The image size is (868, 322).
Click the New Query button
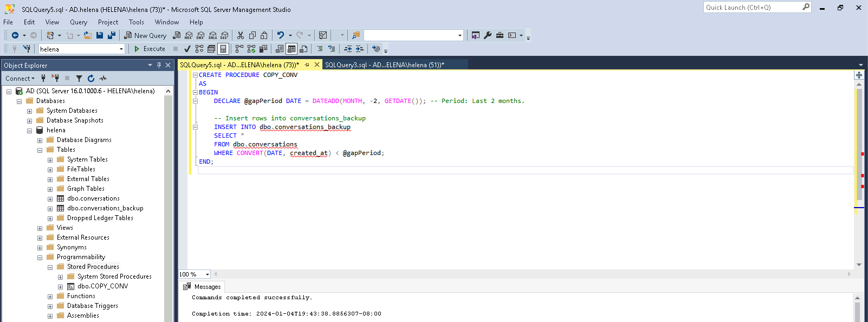click(145, 35)
